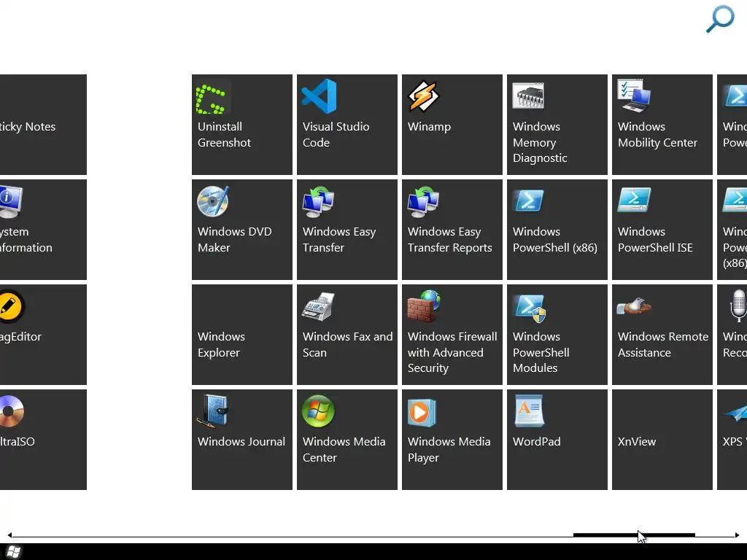Click the Windows Start button in taskbar
The image size is (747, 560).
coord(14,552)
